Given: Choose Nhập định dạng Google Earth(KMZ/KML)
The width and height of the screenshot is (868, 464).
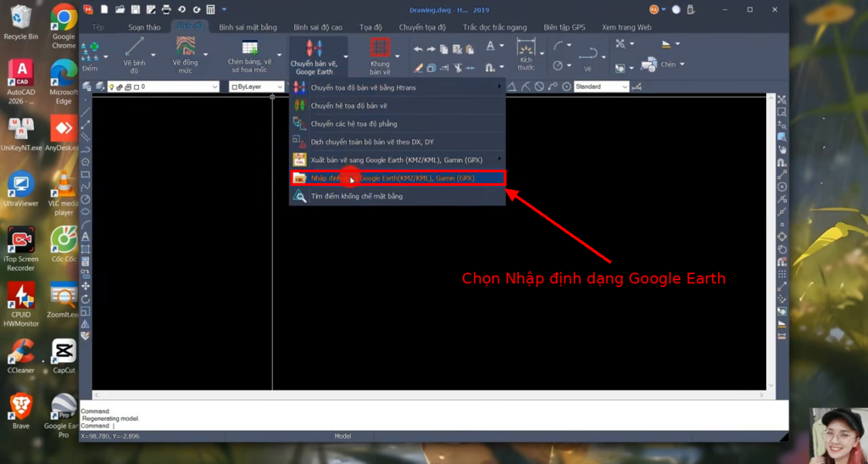Looking at the screenshot, I should tap(398, 178).
